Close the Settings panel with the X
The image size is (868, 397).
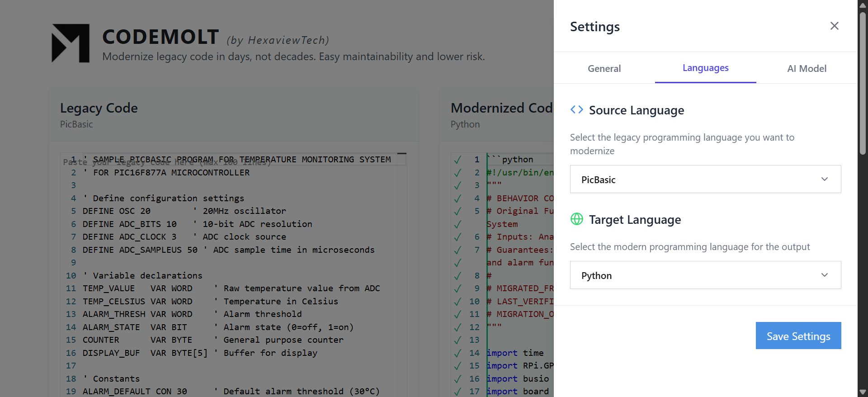click(x=834, y=26)
